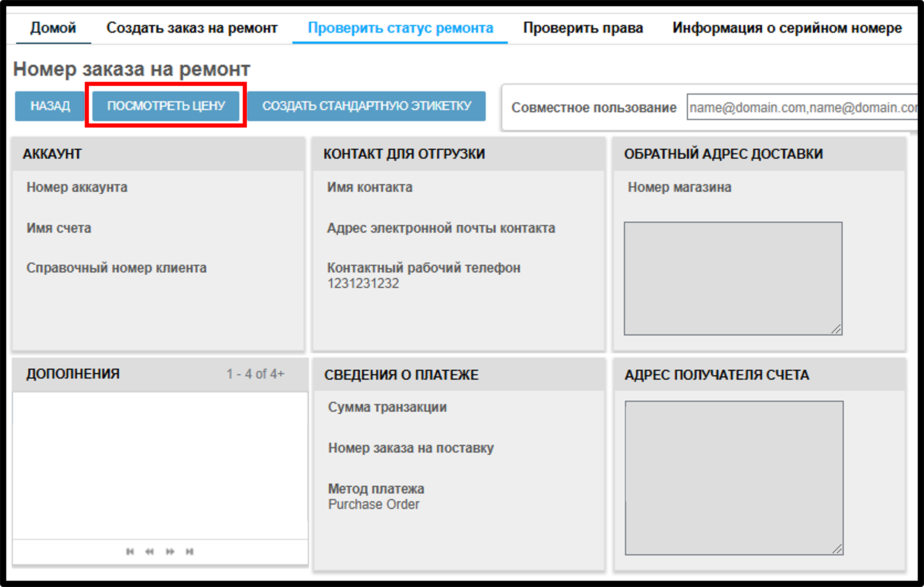Select the phone number 1231231232
924x587 pixels.
pyautogui.click(x=363, y=283)
